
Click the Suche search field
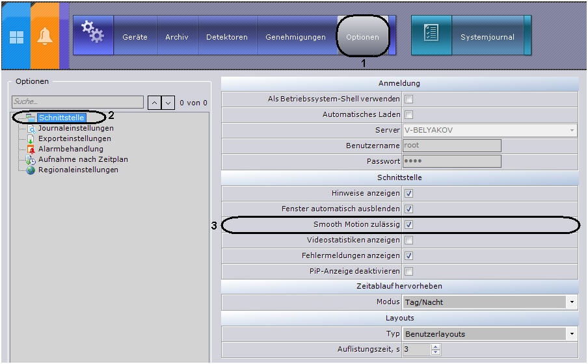(77, 101)
